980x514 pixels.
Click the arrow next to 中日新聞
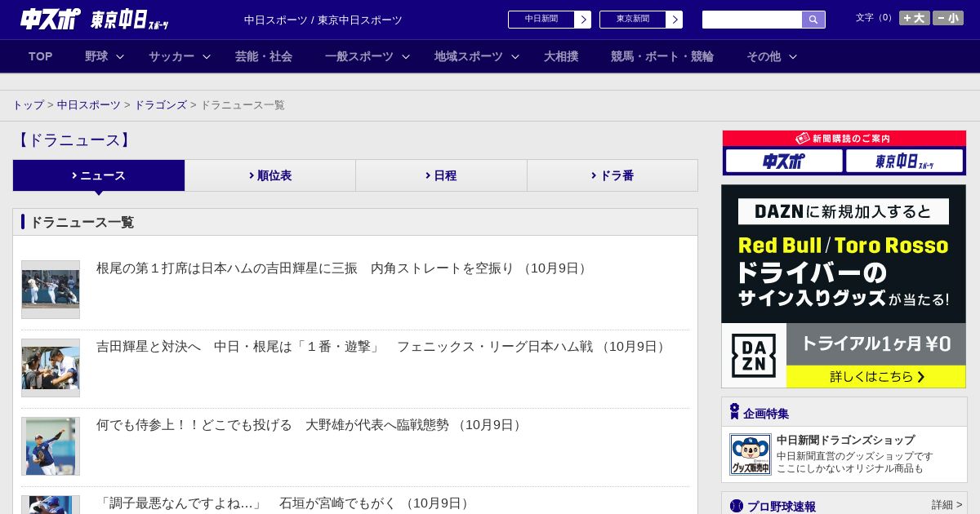(x=582, y=20)
